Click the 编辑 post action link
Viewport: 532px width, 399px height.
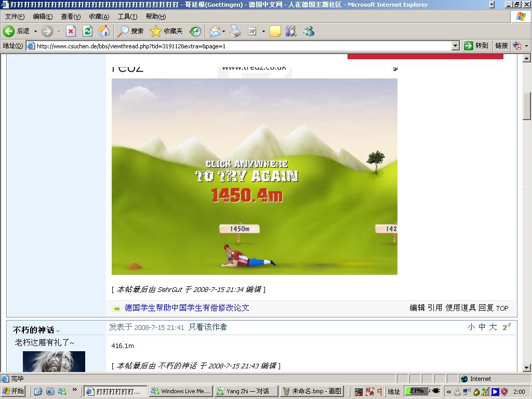[417, 308]
